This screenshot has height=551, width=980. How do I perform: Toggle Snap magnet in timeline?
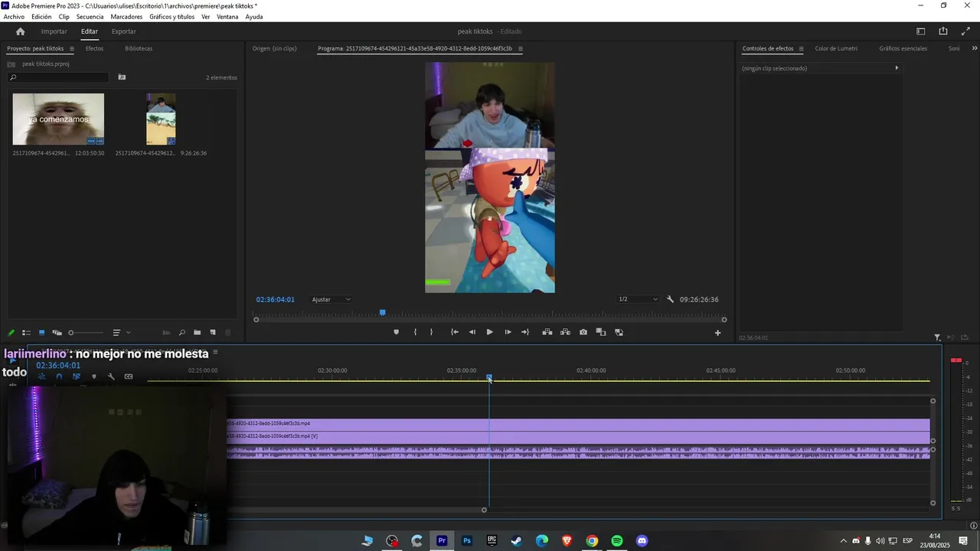(59, 377)
